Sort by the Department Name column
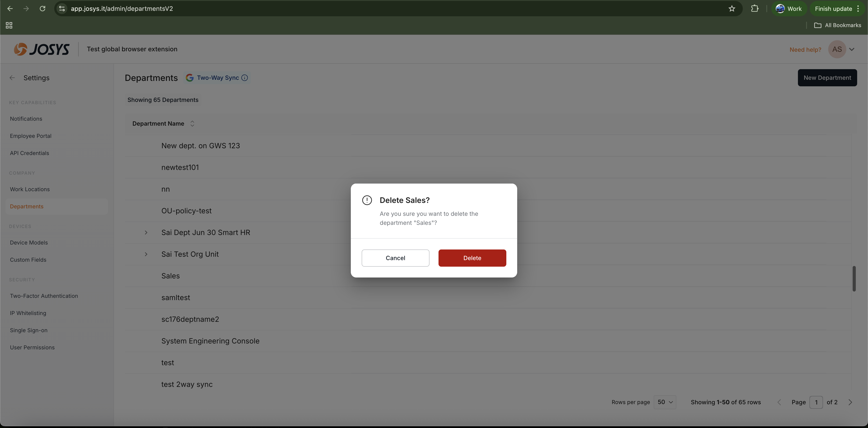868x428 pixels. click(192, 124)
